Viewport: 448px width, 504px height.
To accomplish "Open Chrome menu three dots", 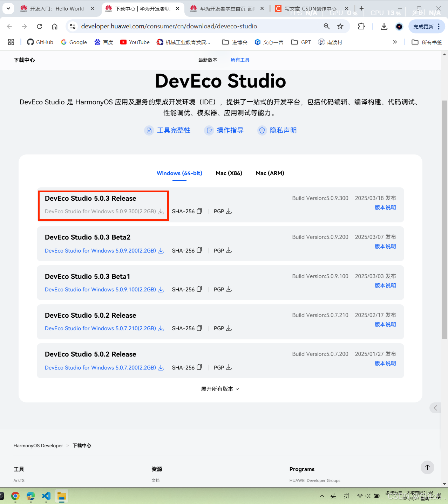I will 439,26.
